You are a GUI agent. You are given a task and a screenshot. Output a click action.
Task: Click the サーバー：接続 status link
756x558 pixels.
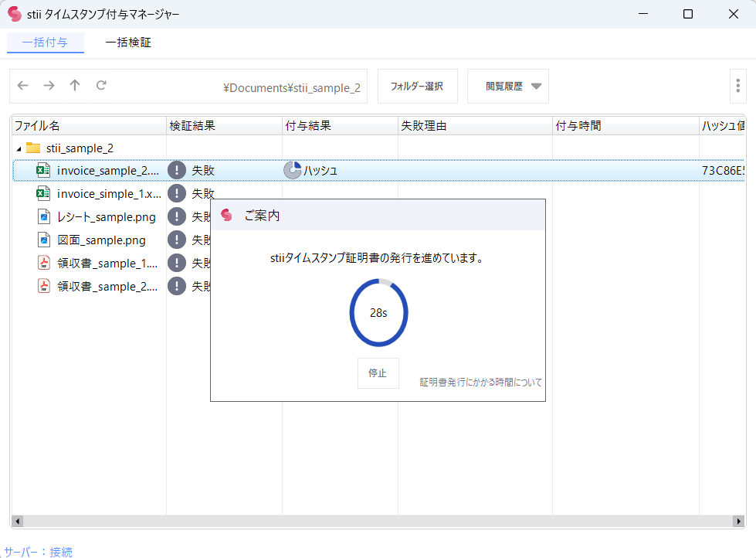(38, 552)
